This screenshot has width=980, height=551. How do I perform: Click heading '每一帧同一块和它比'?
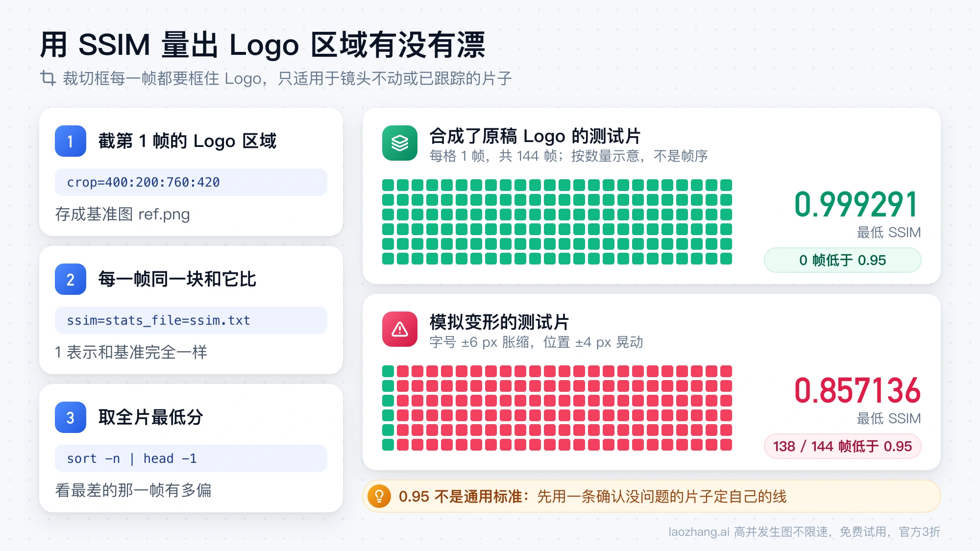pyautogui.click(x=177, y=279)
